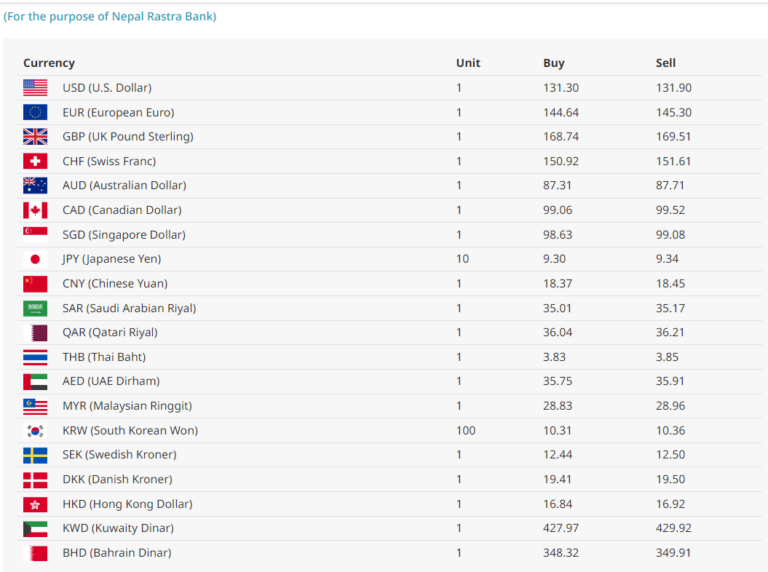Click the Kuwait flag icon
Screen dimensions: 768x572
tap(35, 528)
